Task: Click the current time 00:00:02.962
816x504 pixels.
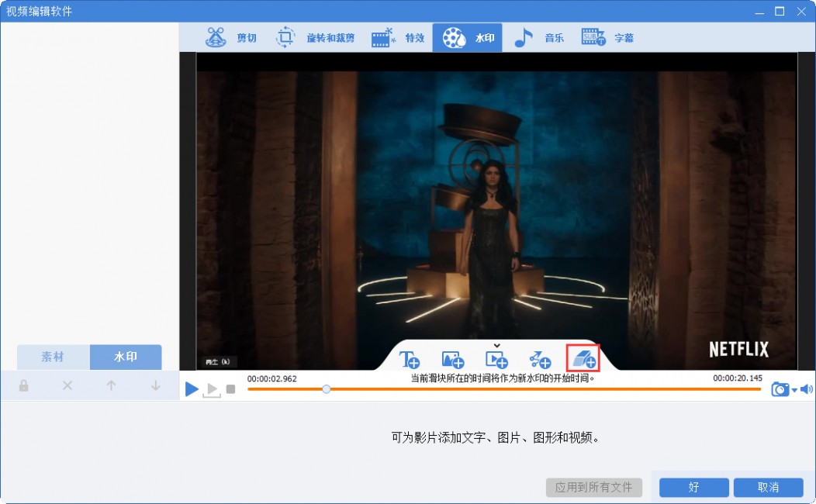Action: [x=271, y=378]
